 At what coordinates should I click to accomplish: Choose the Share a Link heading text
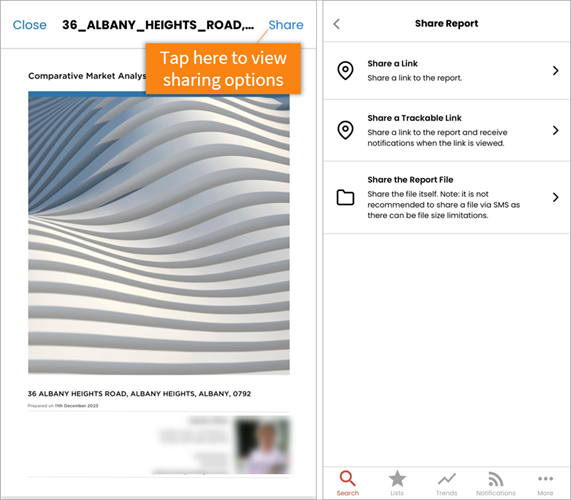click(393, 63)
